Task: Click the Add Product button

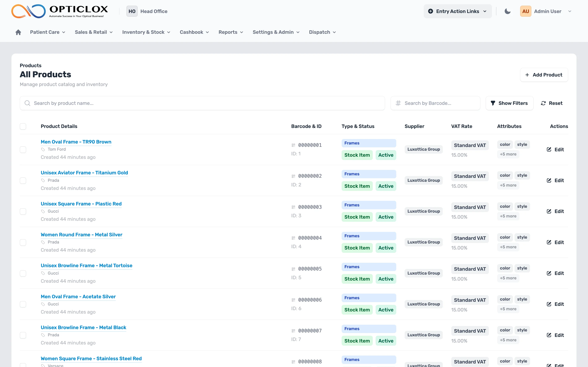Action: 544,75
